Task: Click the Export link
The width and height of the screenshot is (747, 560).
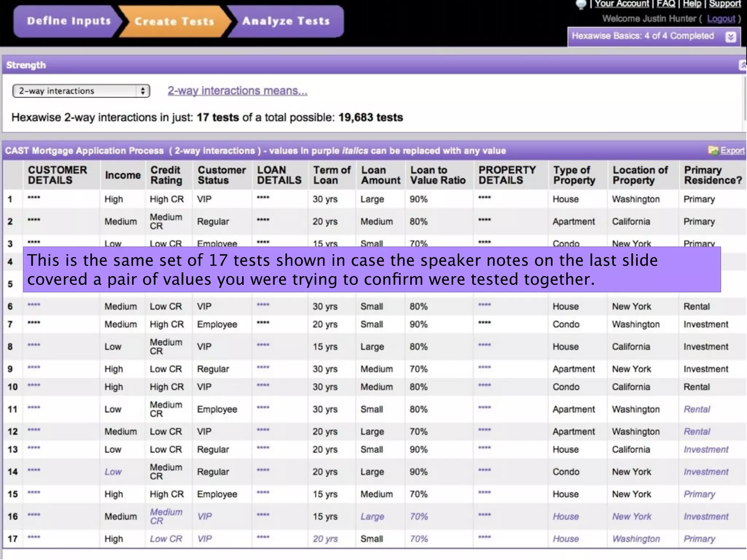Action: 732,151
